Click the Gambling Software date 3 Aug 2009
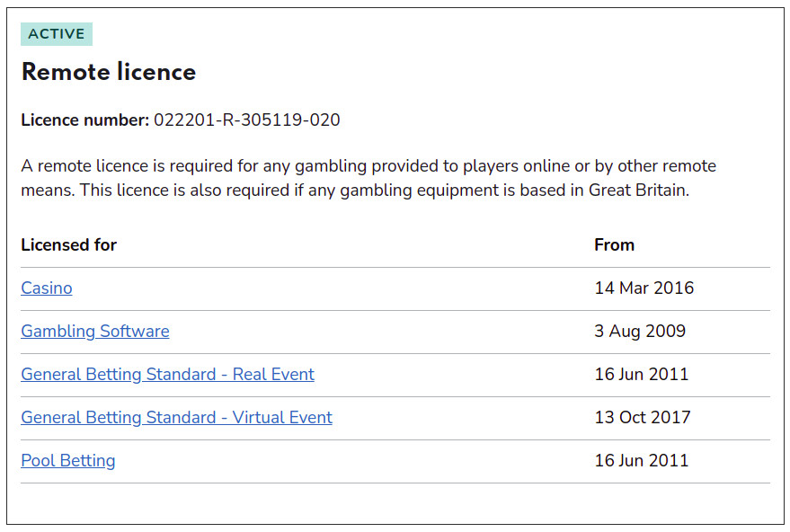Image resolution: width=790 pixels, height=532 pixels. click(640, 332)
